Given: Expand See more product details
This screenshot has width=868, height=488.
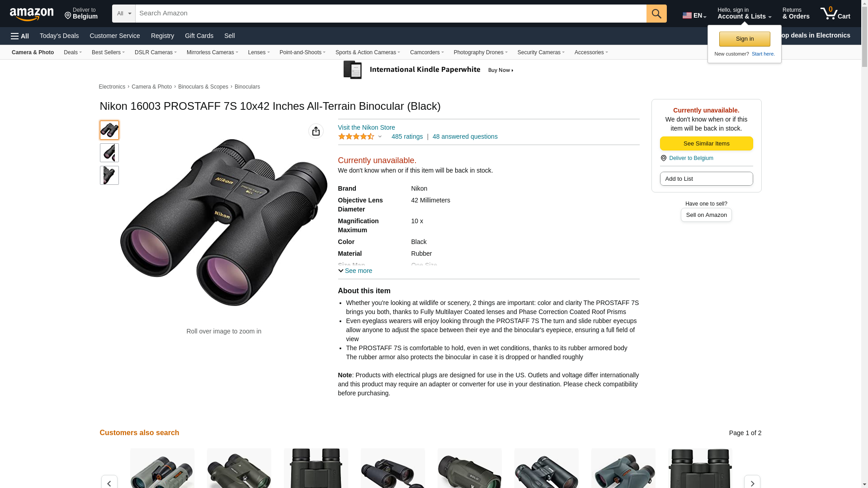Looking at the screenshot, I should [355, 271].
